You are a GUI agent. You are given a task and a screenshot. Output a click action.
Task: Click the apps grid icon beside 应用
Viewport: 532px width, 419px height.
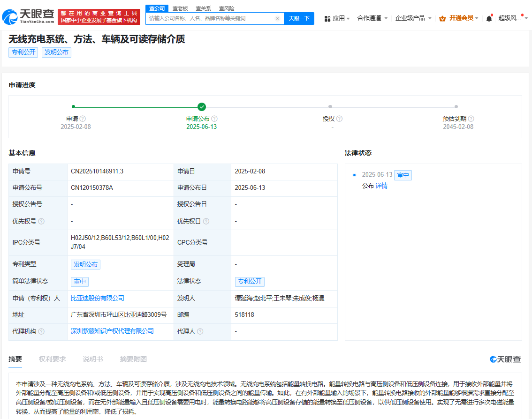327,17
